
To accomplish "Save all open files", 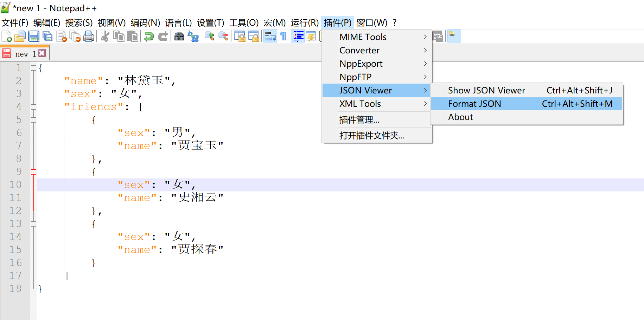I will (x=47, y=36).
